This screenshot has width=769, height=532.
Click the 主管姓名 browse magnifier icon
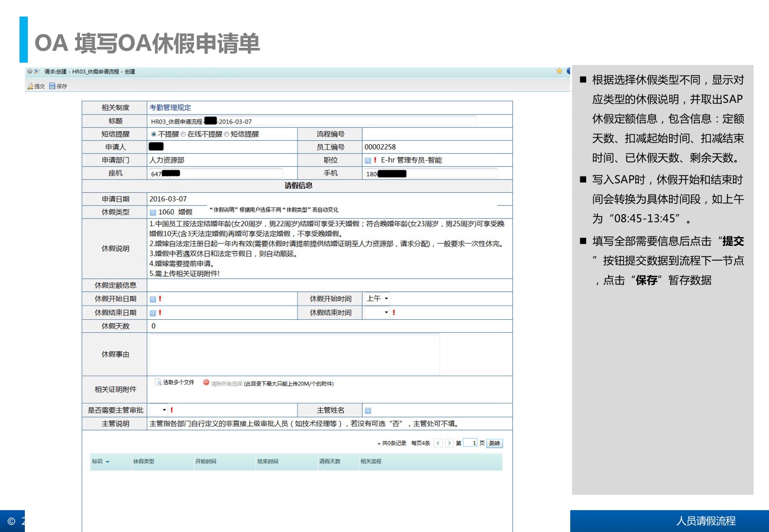368,410
